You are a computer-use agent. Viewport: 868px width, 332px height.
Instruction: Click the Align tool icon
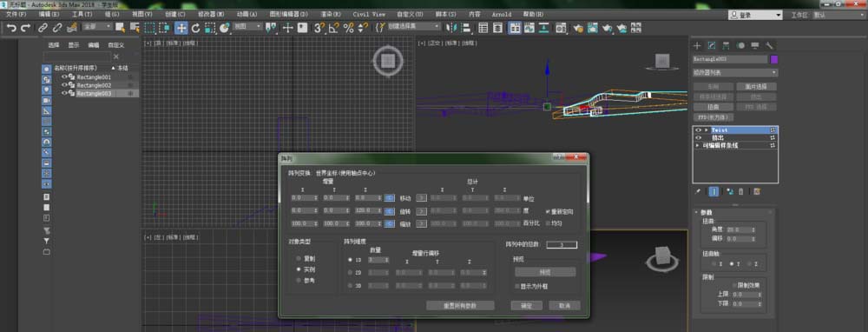(466, 27)
